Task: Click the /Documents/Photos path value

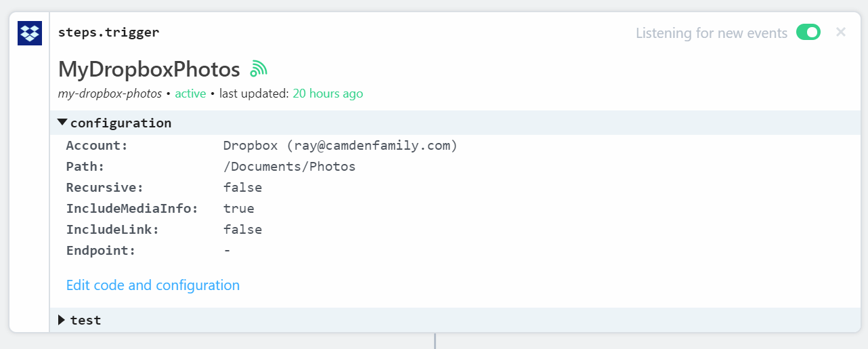Action: click(x=290, y=167)
